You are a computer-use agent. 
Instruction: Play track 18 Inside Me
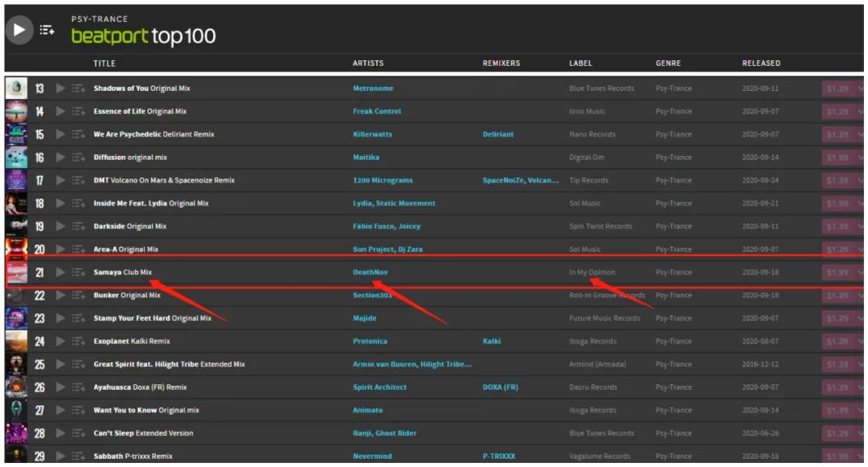(60, 203)
